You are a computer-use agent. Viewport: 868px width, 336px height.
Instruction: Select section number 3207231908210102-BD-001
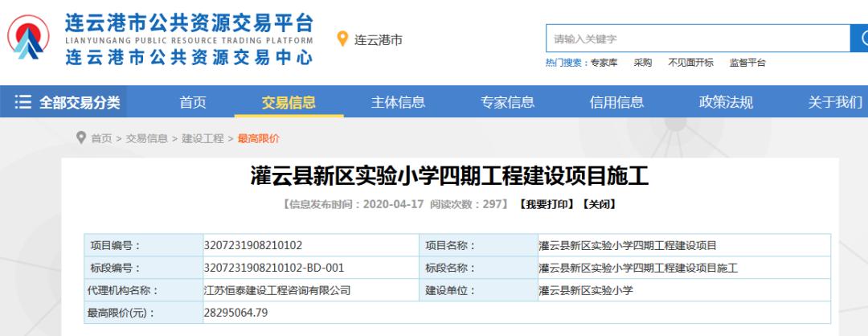(x=274, y=268)
